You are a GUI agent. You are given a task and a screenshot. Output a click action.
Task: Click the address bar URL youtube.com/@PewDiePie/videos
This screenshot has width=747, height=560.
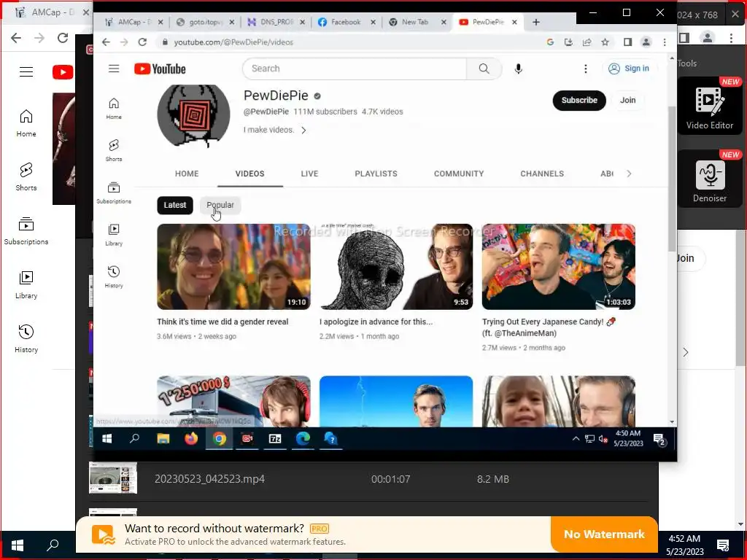coord(233,42)
